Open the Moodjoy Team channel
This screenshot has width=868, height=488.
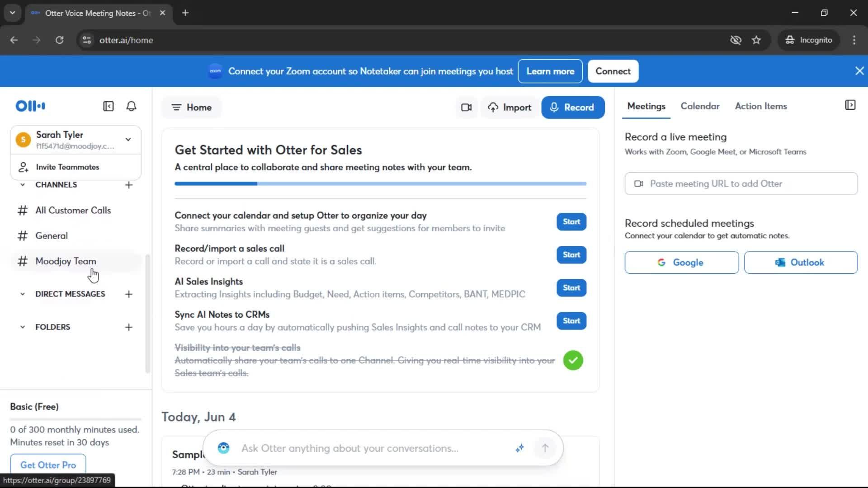tap(76, 261)
